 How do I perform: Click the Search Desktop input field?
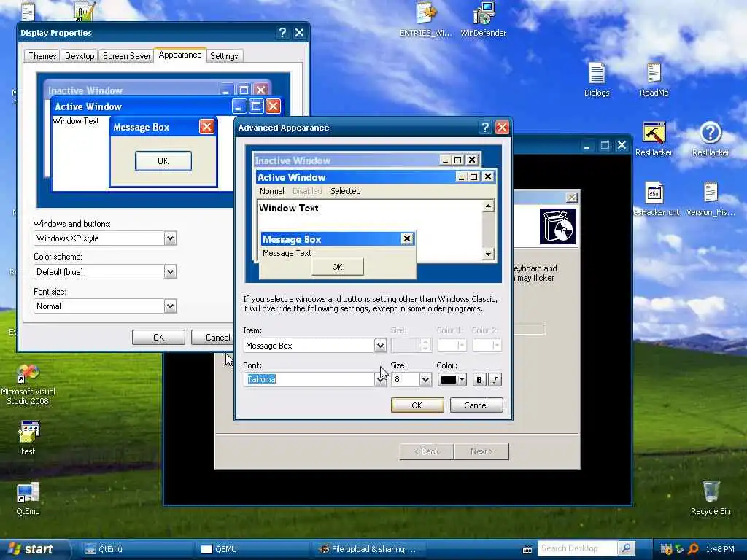click(578, 549)
